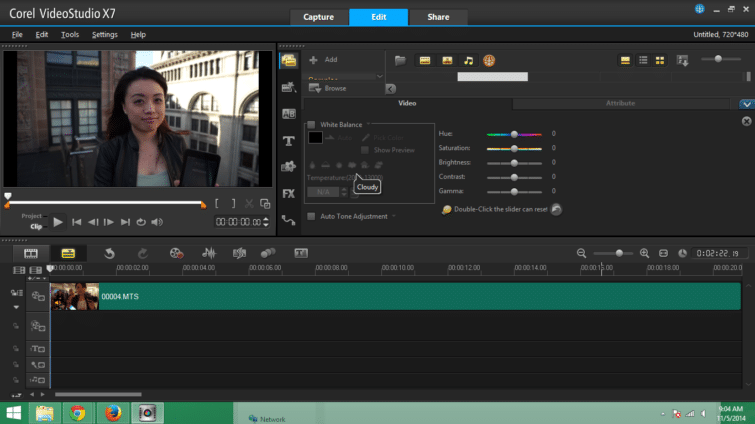Click the orange round library icon
This screenshot has width=755, height=424.
coord(489,61)
